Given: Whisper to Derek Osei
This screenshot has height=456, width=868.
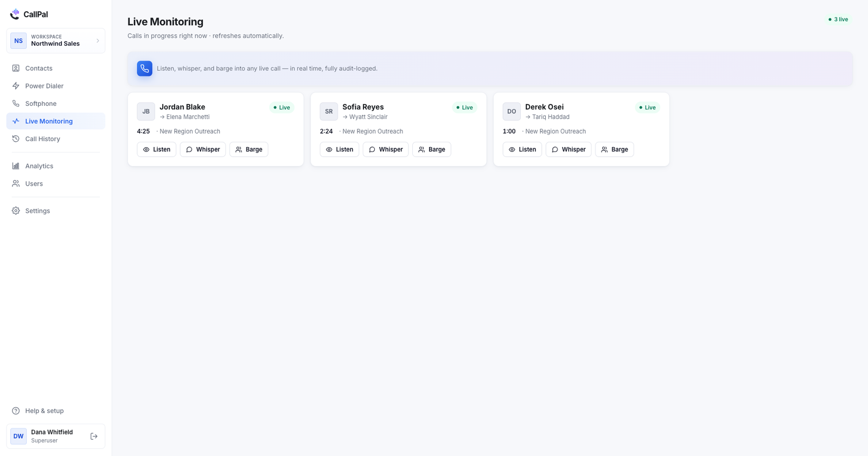Looking at the screenshot, I should [x=569, y=149].
